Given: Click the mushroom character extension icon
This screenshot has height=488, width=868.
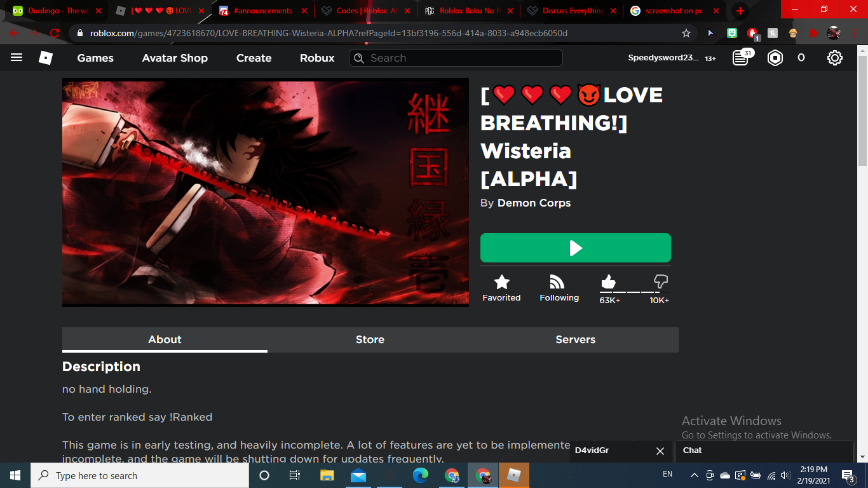Looking at the screenshot, I should click(793, 33).
